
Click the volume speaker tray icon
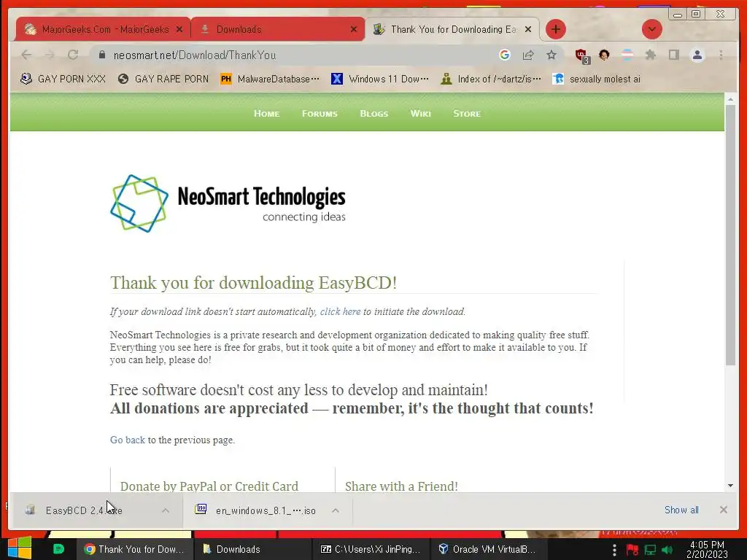coord(667,550)
